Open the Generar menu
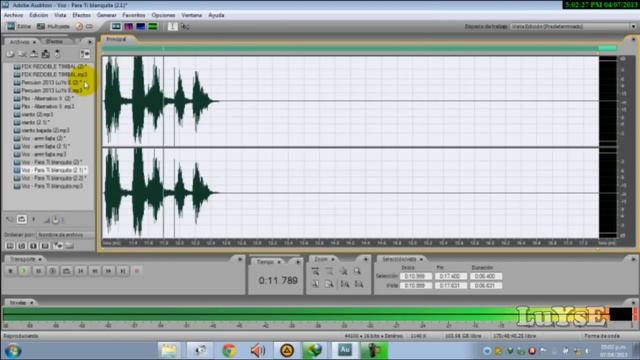 point(107,15)
